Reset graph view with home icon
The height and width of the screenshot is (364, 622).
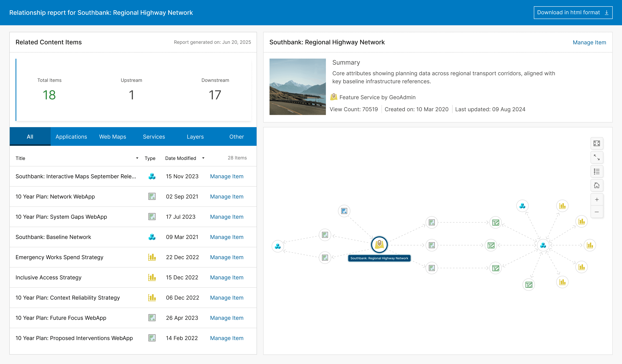pos(597,185)
